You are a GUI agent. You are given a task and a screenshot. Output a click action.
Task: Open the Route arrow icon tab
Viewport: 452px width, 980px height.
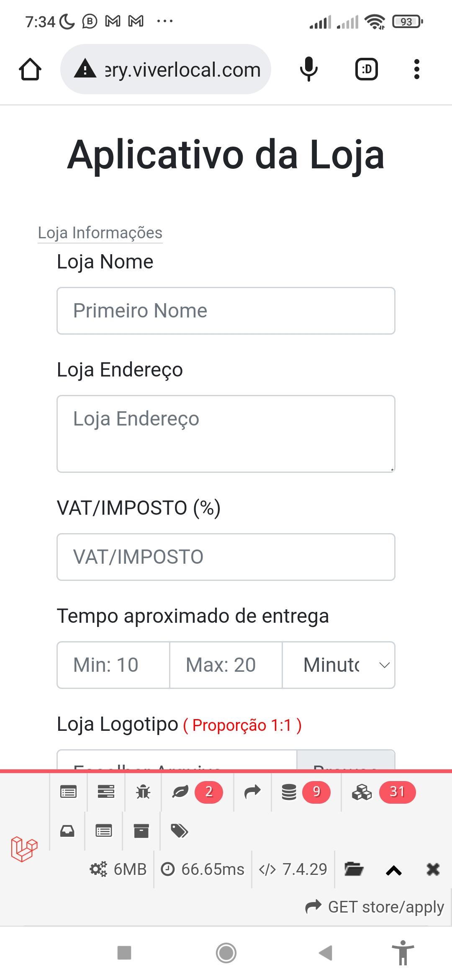pos(252,792)
